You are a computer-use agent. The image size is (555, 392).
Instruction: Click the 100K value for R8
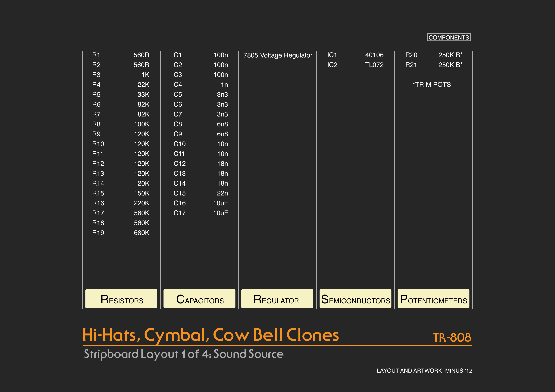coord(142,124)
